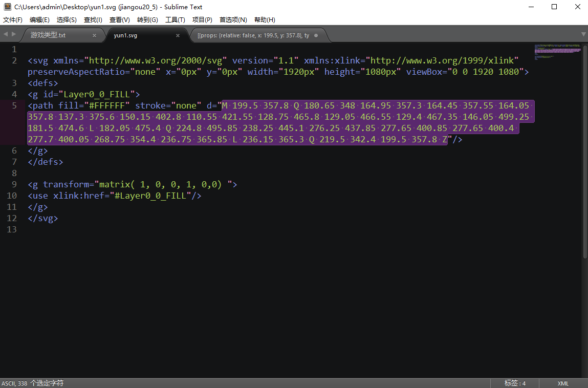
Task: Click the Layer0_0_FILL id on line 4
Action: click(x=96, y=94)
